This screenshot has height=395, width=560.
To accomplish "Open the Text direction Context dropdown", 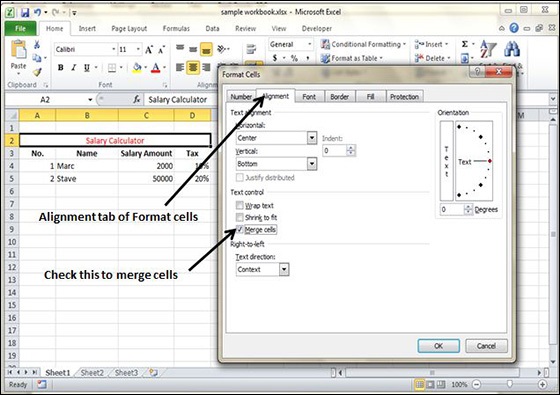I will tap(284, 269).
